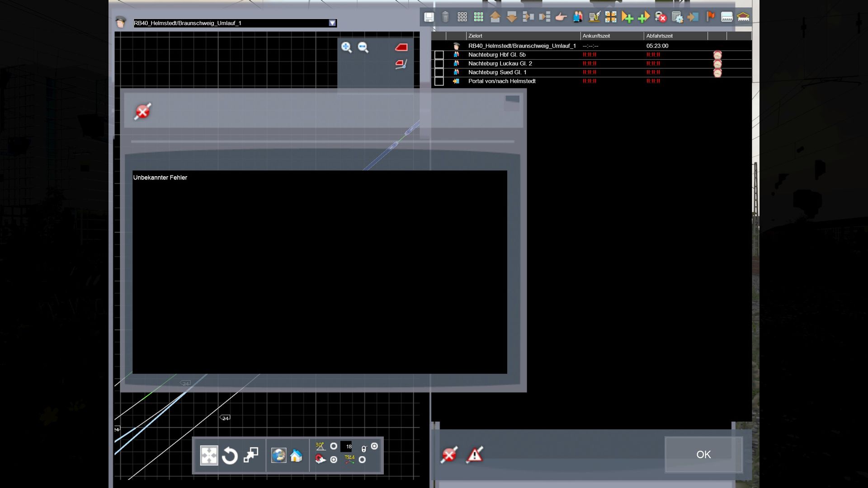The width and height of the screenshot is (868, 488).
Task: Click the save scenario floppy disk icon
Action: 429,17
